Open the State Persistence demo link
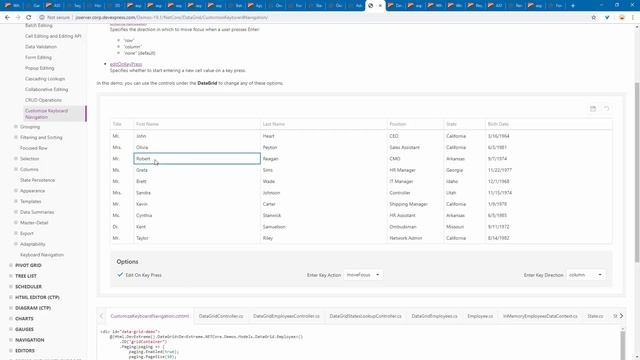This screenshot has height=360, width=640. (x=38, y=180)
